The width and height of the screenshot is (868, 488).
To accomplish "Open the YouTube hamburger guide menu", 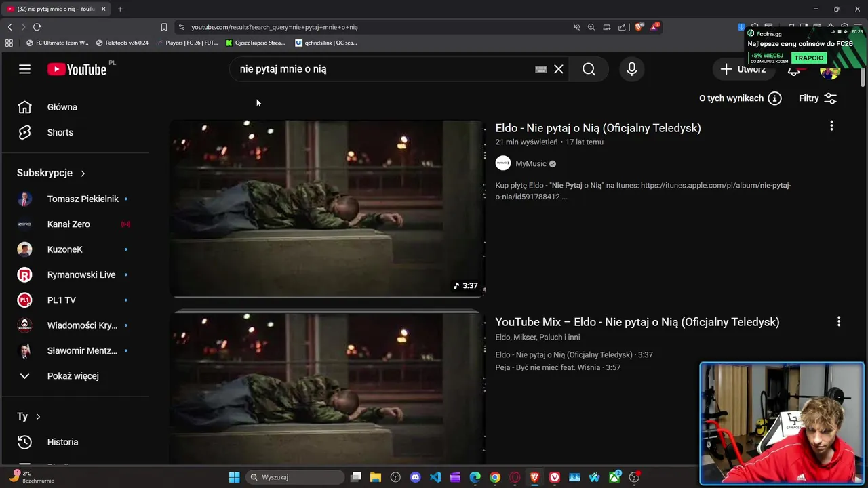I will pos(24,69).
